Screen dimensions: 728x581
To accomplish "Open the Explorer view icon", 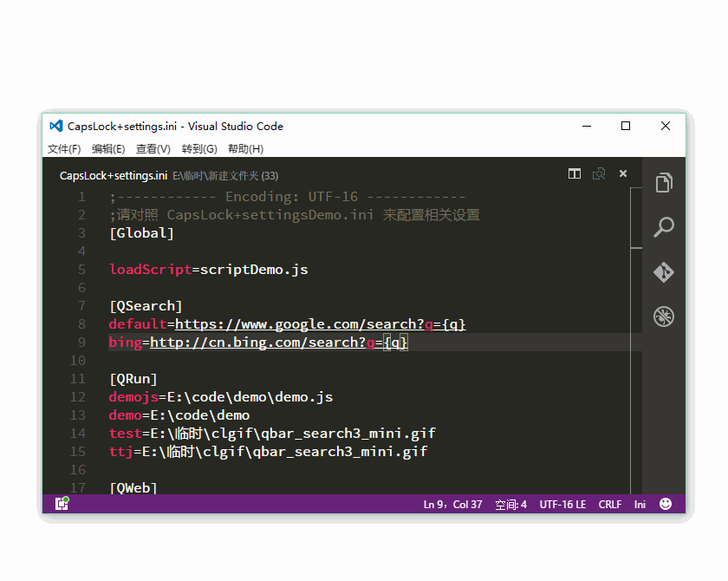I will 664,182.
